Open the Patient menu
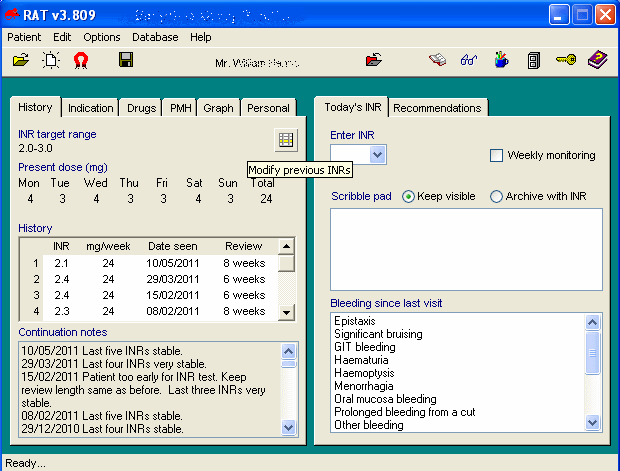The width and height of the screenshot is (620, 471). pos(24,37)
